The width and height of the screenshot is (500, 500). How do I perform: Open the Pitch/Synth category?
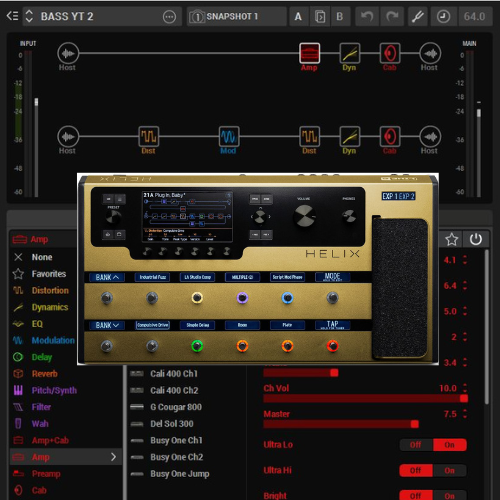(54, 390)
